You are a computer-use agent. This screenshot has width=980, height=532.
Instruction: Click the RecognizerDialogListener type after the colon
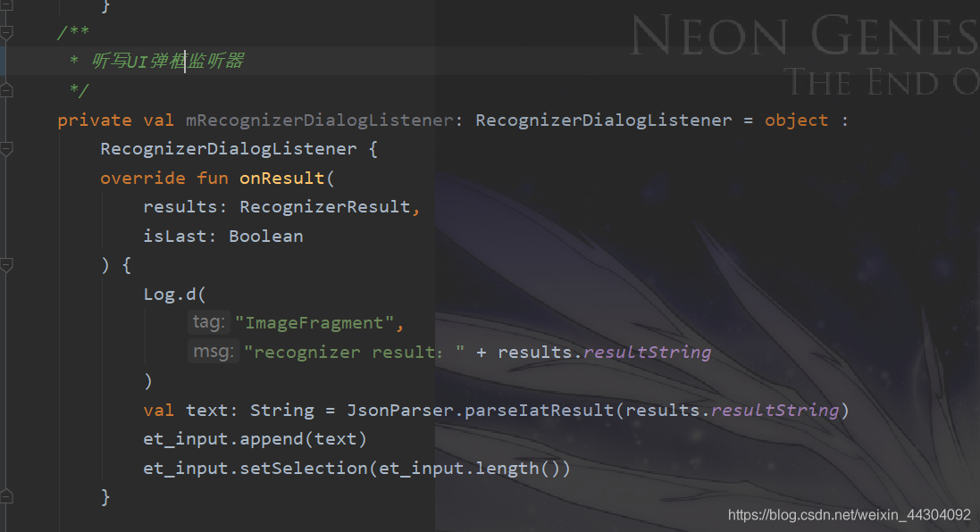(x=604, y=120)
